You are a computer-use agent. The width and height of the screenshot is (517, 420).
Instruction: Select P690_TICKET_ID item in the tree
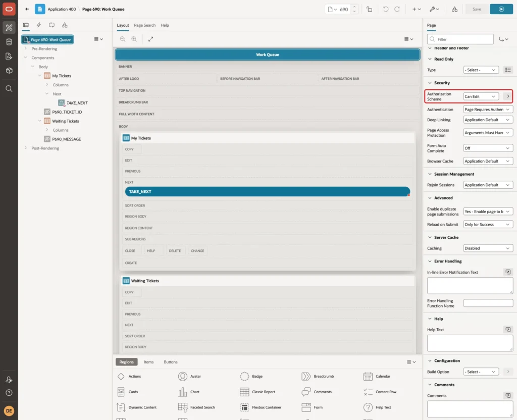point(67,112)
